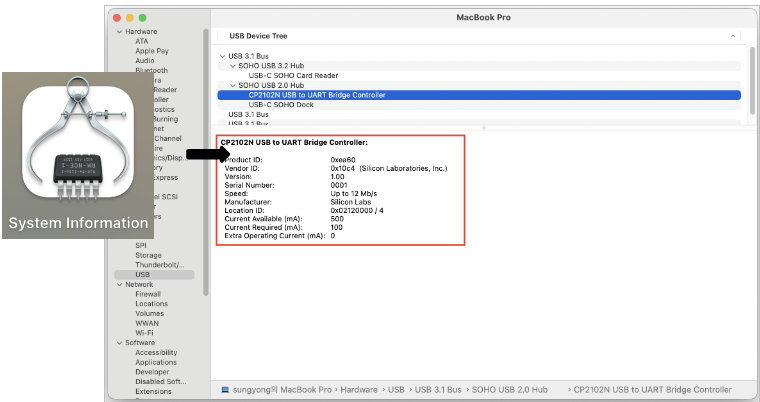Toggle sort chevron in USB Device Tree header
The width and height of the screenshot is (760, 402).
coord(733,36)
